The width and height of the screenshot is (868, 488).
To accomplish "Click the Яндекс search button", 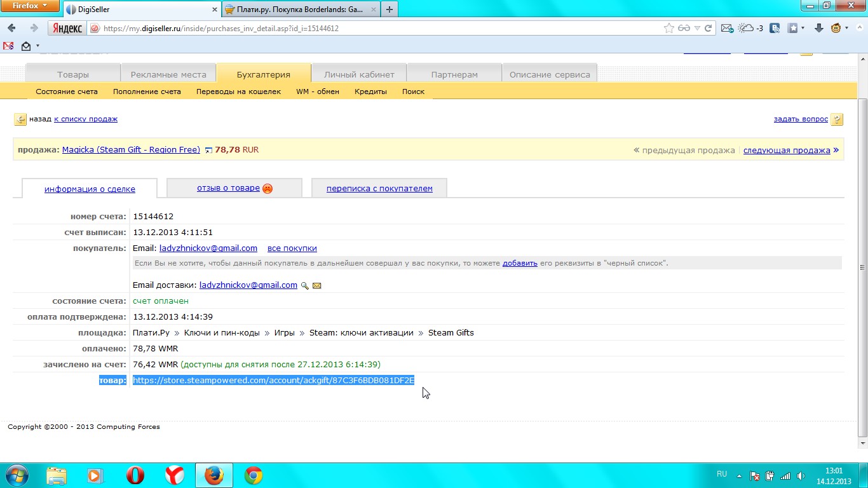I will pos(67,28).
